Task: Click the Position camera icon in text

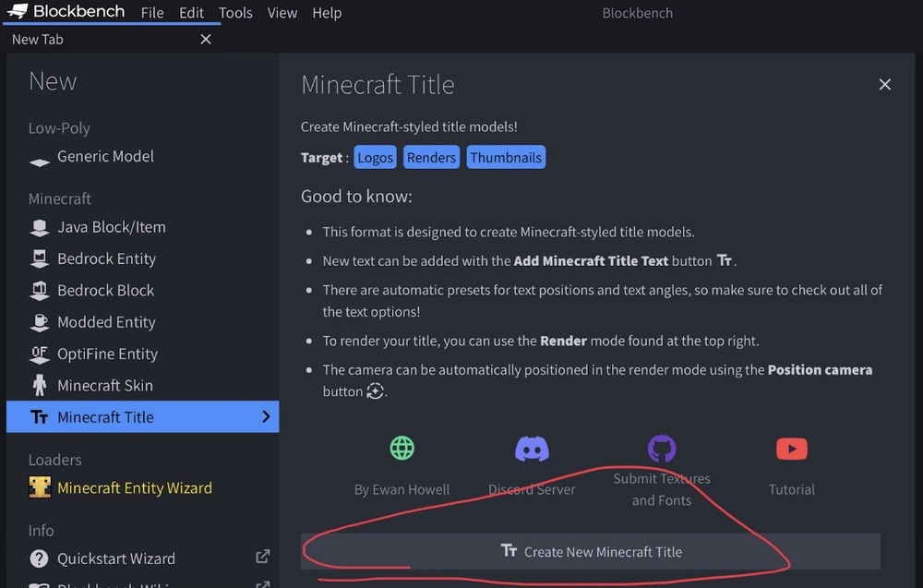Action: point(375,390)
